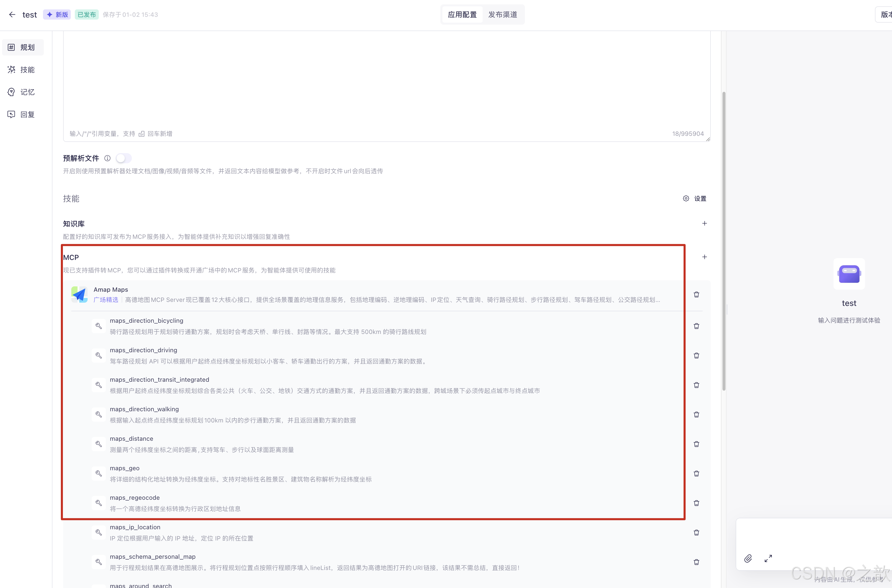Delete the maps_distance tool
The height and width of the screenshot is (588, 892).
[696, 444]
